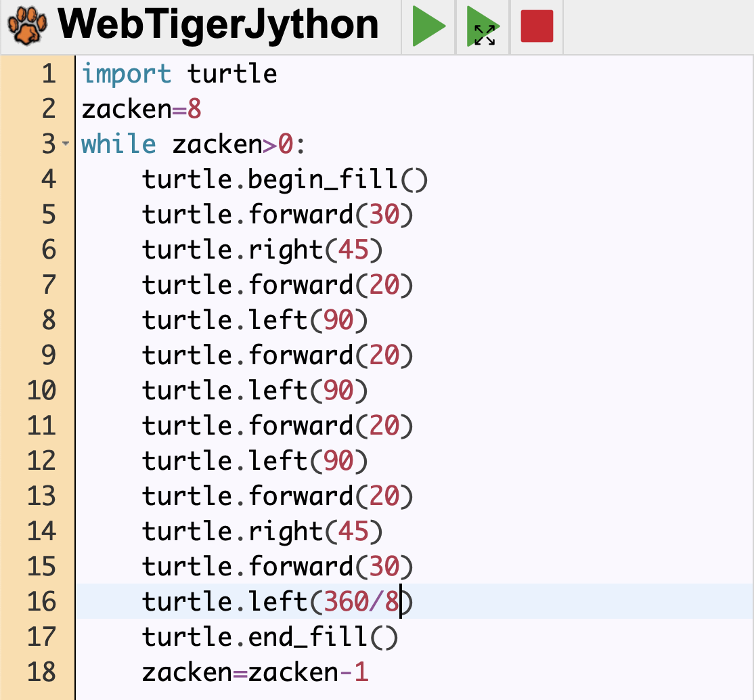This screenshot has width=754, height=700.
Task: Click turtle.forward(30) on line 15
Action: 278,567
